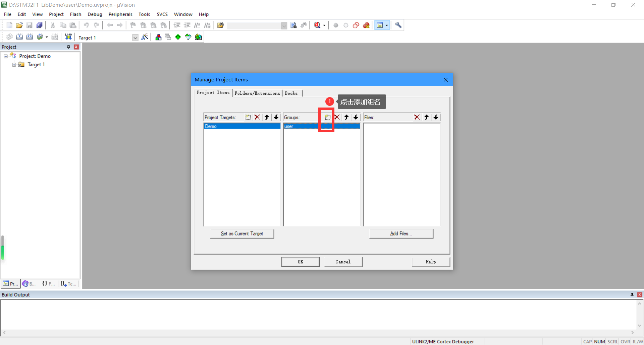Click Set as Current Target button
Screen dimensions: 644x345
[242, 233]
